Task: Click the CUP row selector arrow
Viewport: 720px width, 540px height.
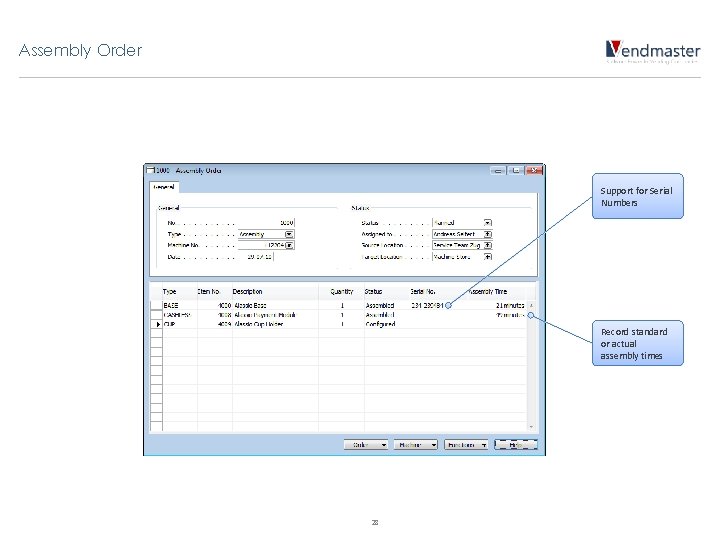Action: (x=157, y=324)
